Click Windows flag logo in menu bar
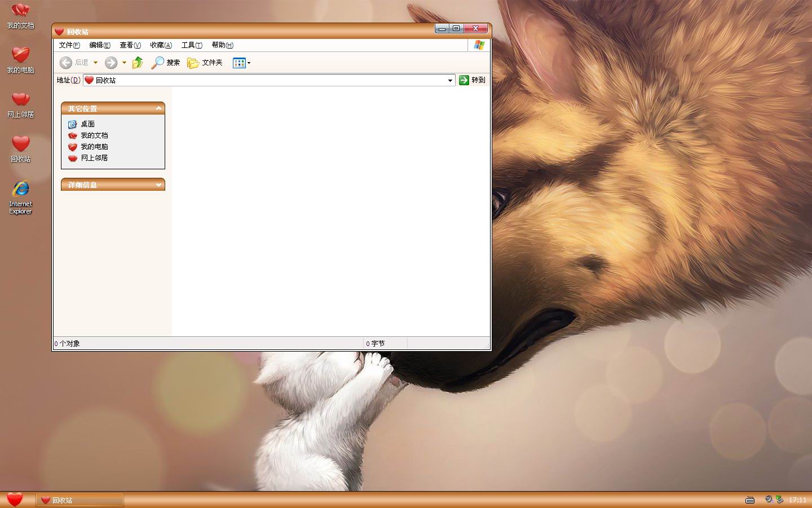The width and height of the screenshot is (812, 508). click(x=479, y=45)
